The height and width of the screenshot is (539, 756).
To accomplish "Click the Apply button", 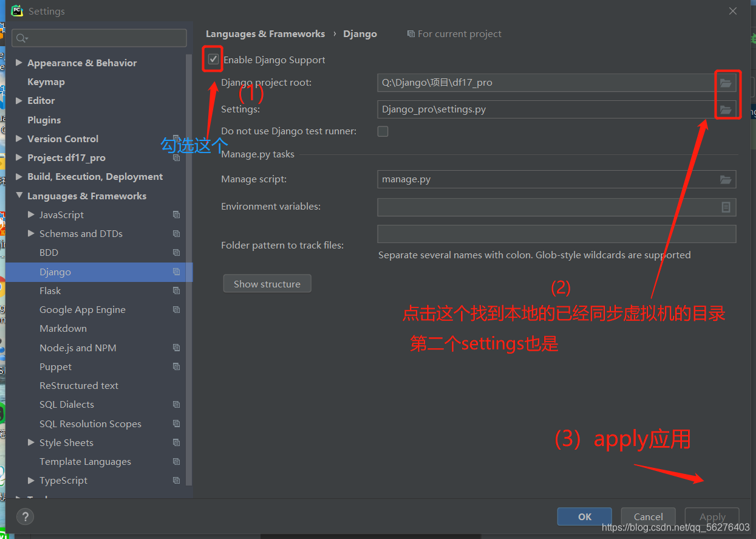I will (x=712, y=517).
